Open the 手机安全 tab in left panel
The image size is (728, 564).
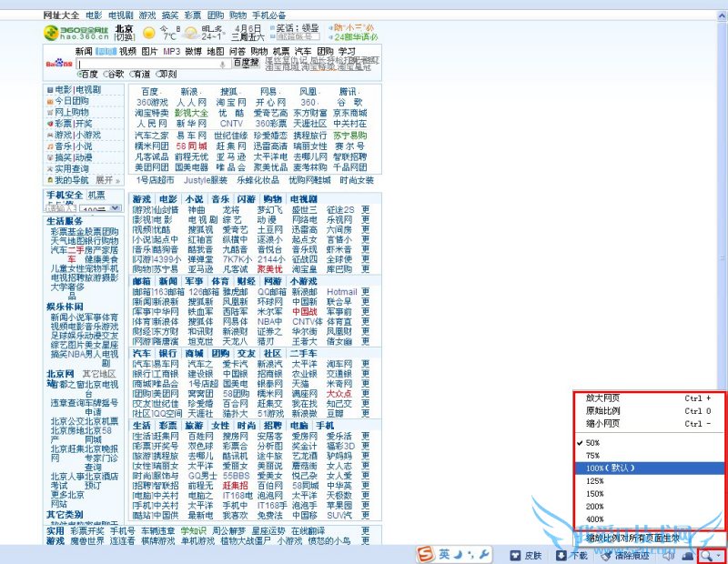65,195
